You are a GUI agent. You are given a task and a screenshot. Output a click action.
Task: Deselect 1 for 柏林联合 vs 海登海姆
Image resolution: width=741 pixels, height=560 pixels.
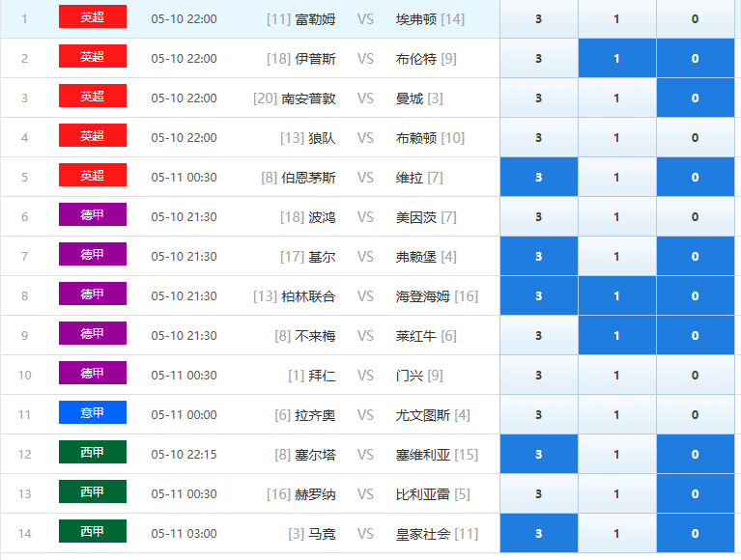(616, 296)
